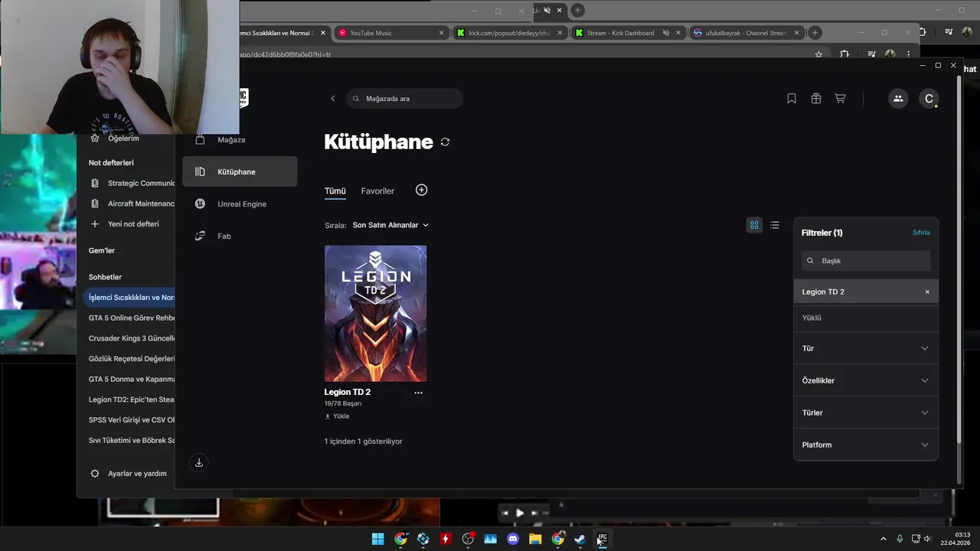Expand the Türler filter section
Screen dimensions: 980x551
click(866, 412)
